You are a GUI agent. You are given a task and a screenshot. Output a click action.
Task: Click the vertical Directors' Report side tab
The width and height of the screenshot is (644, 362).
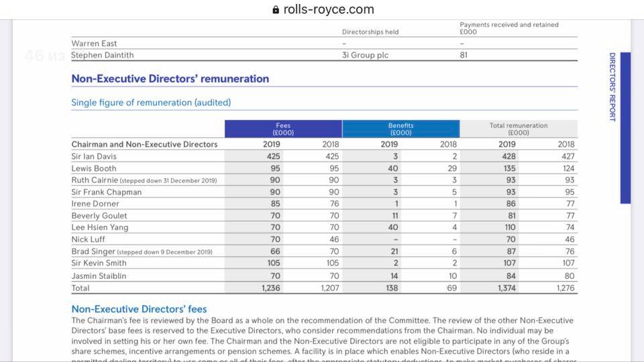click(612, 87)
